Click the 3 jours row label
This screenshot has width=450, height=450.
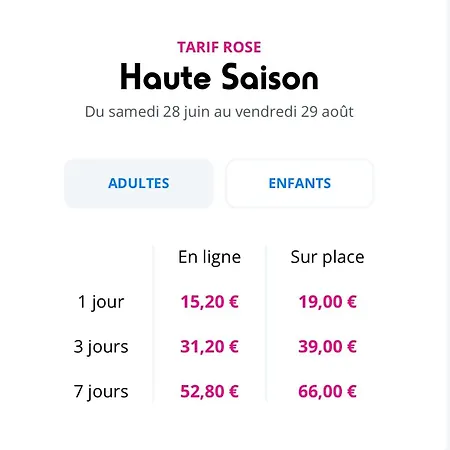click(x=101, y=347)
